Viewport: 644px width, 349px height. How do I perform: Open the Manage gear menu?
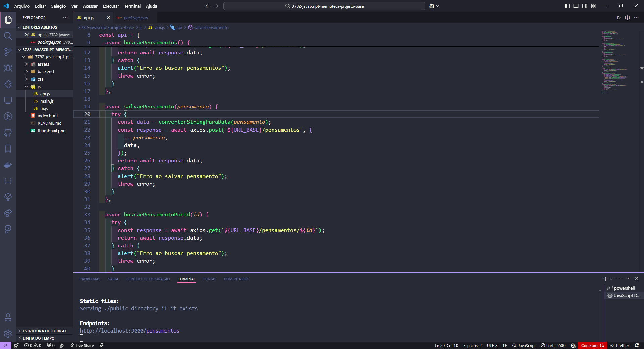8,334
